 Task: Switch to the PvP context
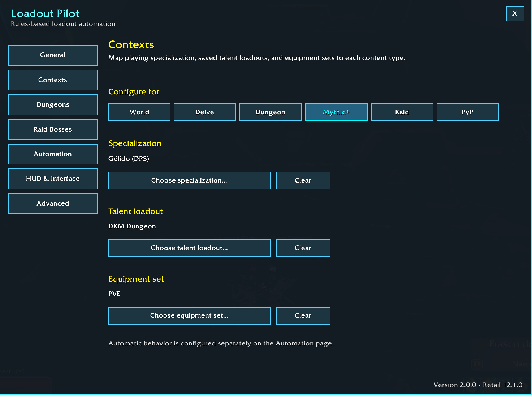[468, 112]
